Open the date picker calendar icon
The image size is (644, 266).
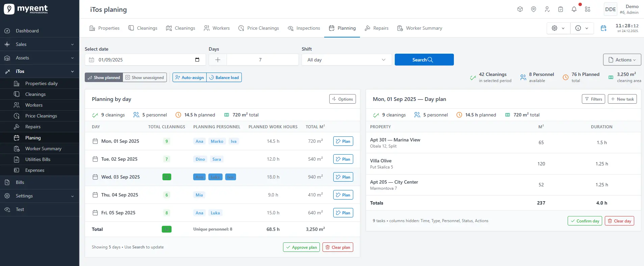[197, 60]
